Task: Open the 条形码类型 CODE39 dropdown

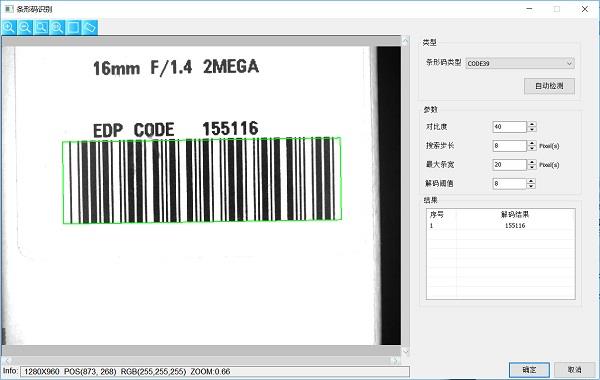Action: [x=520, y=63]
